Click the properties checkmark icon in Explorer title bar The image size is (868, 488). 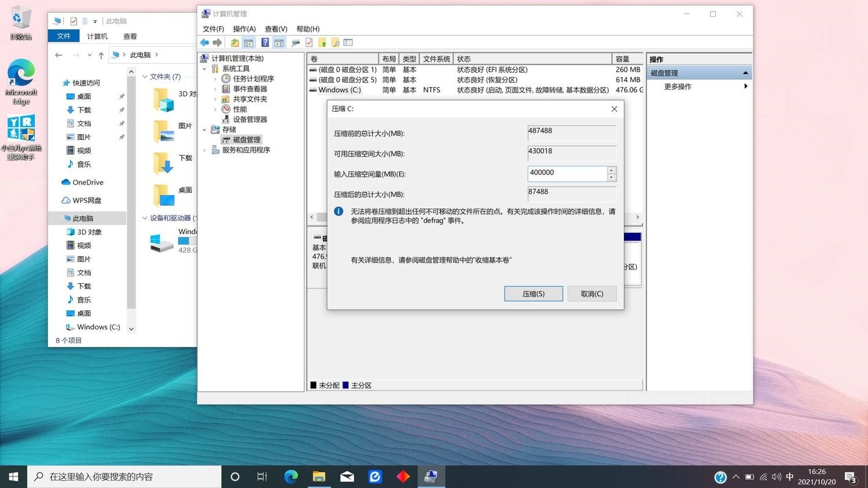coord(73,21)
